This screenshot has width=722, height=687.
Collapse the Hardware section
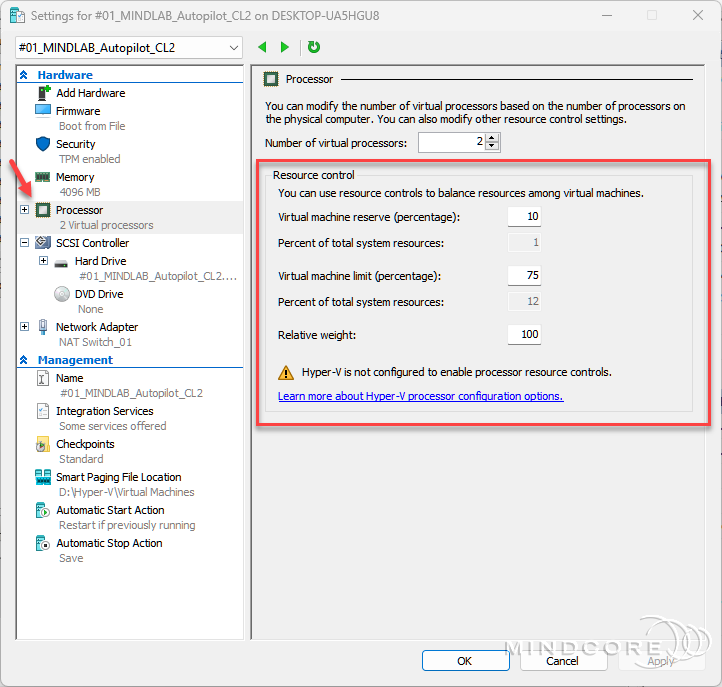pyautogui.click(x=24, y=75)
